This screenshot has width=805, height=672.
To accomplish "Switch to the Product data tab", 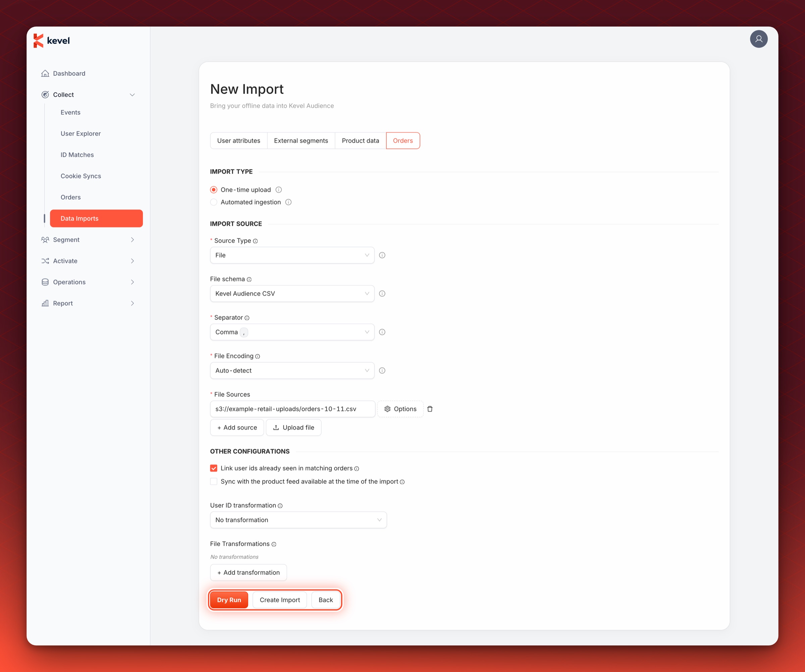I will tap(360, 141).
